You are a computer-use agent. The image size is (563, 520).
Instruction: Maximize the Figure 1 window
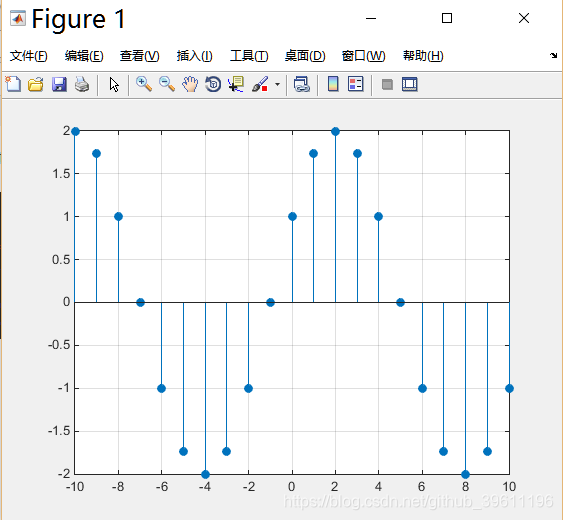click(447, 18)
